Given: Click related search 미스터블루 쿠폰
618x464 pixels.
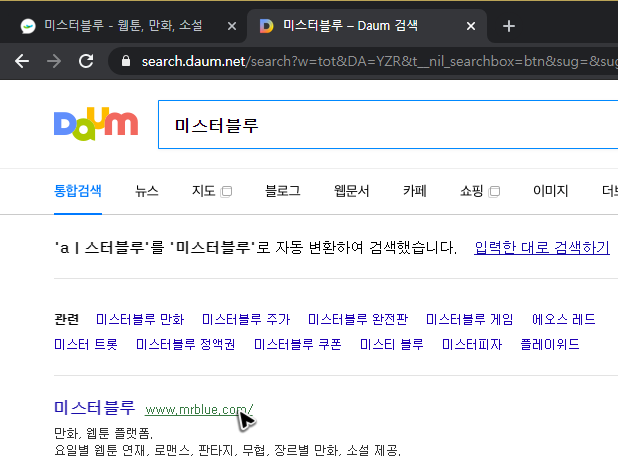Looking at the screenshot, I should (298, 345).
